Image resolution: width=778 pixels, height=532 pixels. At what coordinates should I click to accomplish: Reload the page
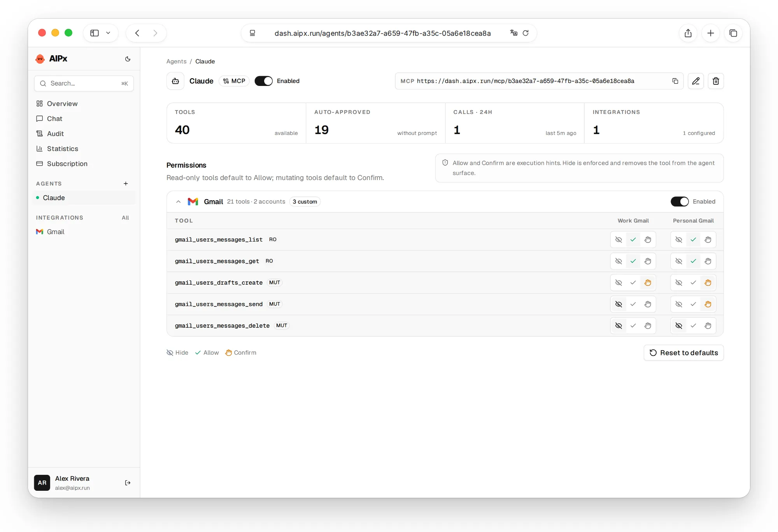(x=526, y=33)
